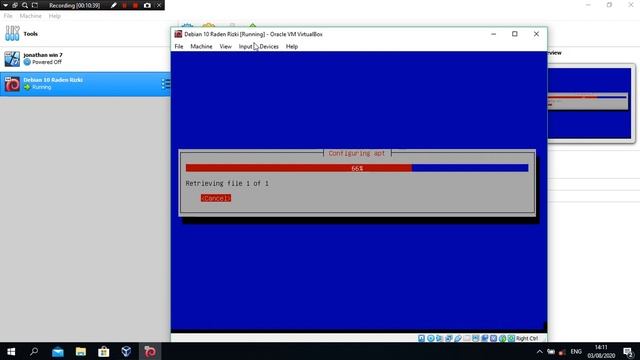Click the display settings indicator in VM status bar
This screenshot has height=360, width=640.
(476, 338)
